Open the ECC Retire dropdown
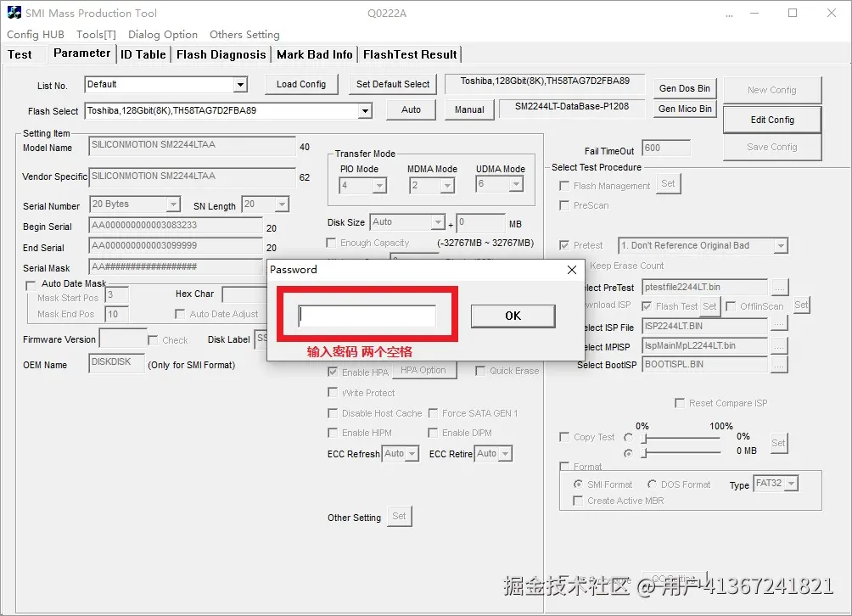Screen dimensions: 852x616 pos(505,454)
